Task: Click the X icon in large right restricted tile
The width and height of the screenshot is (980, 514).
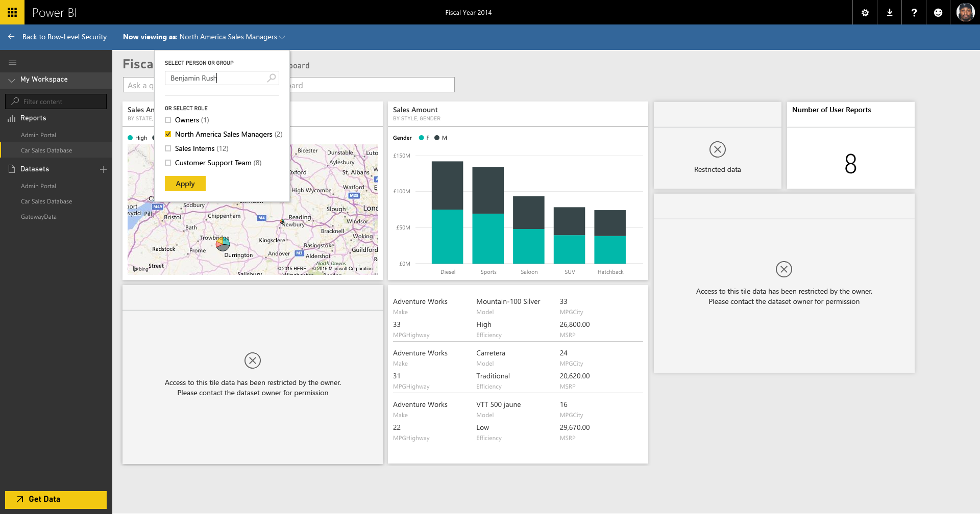Action: pos(784,269)
